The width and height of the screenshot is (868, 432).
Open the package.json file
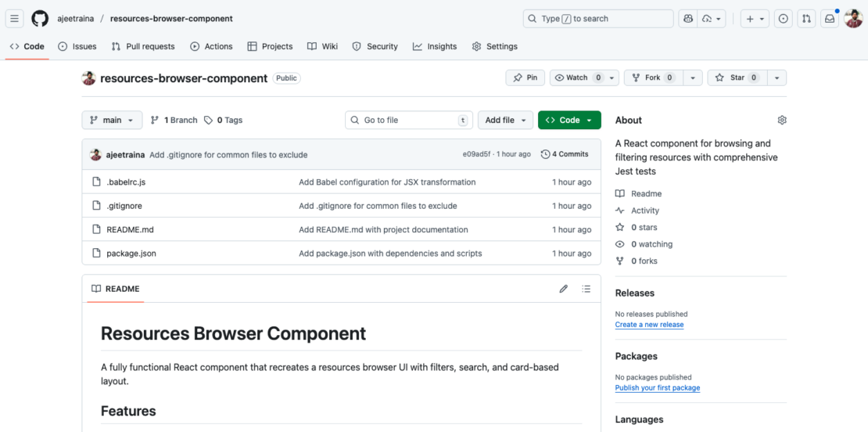click(131, 254)
